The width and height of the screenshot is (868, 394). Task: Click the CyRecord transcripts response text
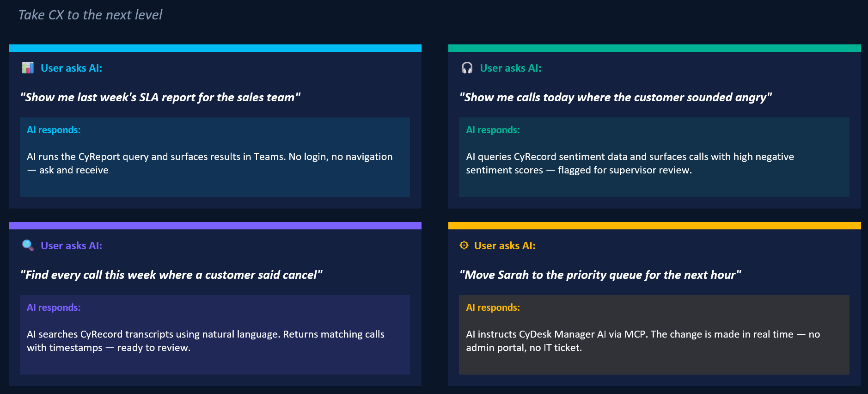206,341
